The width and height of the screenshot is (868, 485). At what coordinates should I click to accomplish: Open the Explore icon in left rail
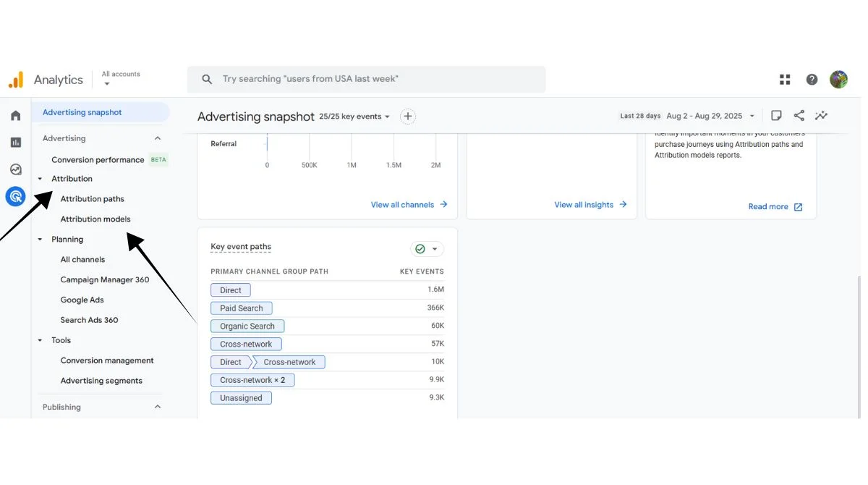16,169
